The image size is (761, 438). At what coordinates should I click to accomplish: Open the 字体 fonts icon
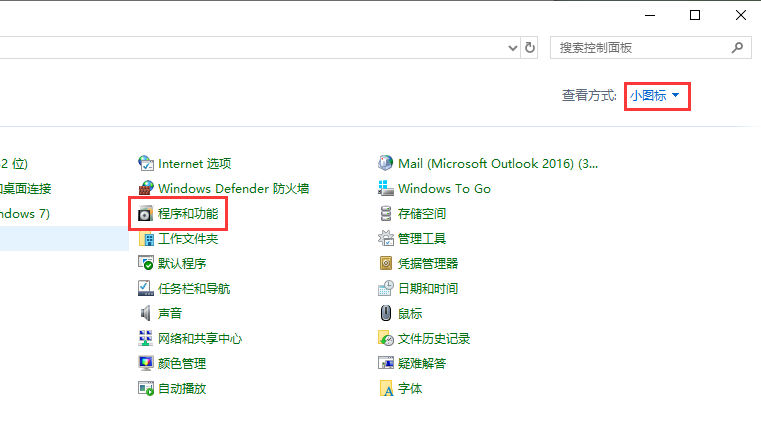click(x=386, y=388)
